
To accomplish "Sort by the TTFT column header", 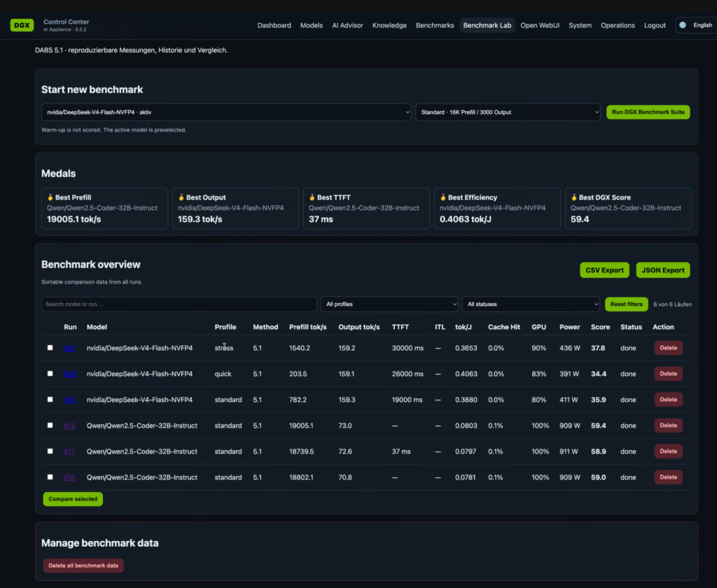I will coord(400,327).
